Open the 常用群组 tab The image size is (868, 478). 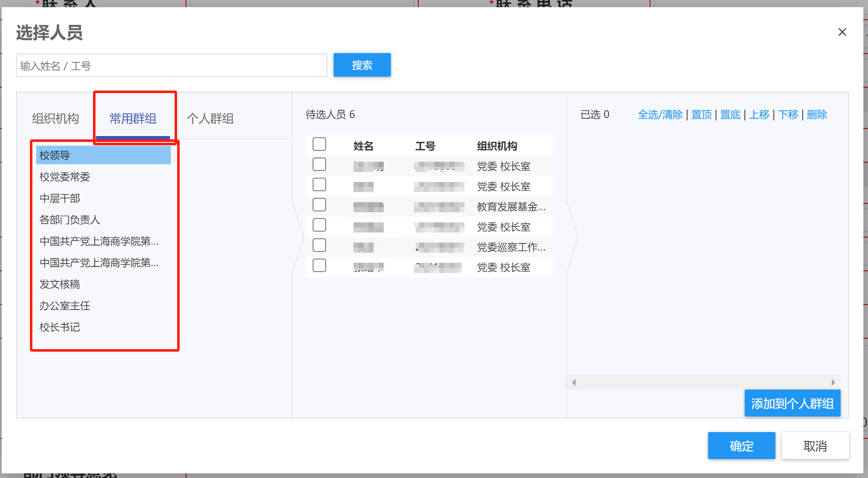click(133, 118)
